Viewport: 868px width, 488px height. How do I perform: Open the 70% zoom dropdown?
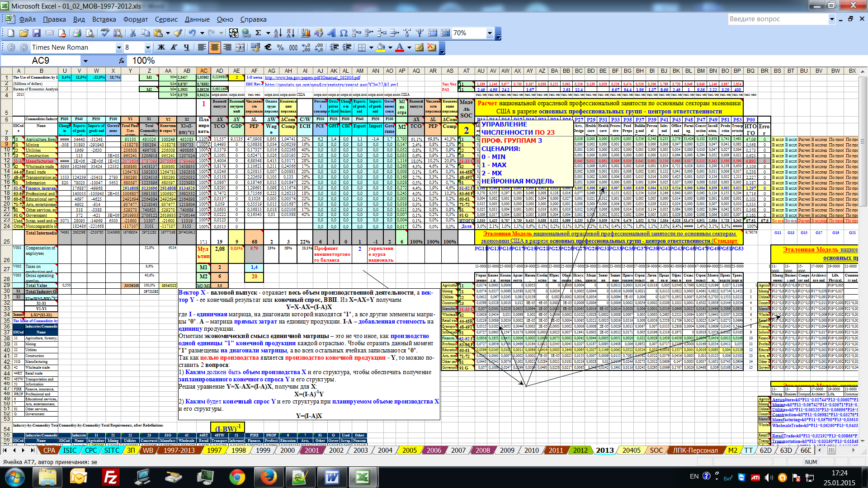pyautogui.click(x=489, y=33)
